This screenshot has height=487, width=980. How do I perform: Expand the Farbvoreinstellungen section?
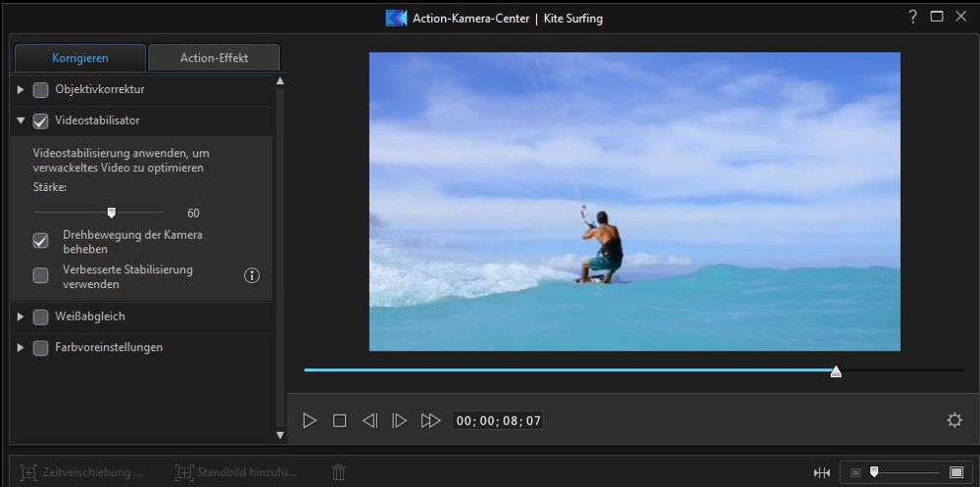coord(21,348)
